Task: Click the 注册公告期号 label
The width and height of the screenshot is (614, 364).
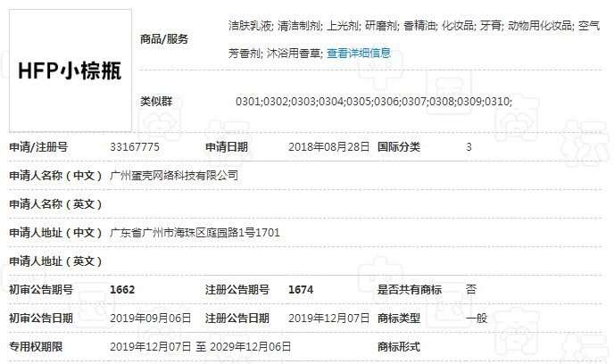Action: pos(237,290)
